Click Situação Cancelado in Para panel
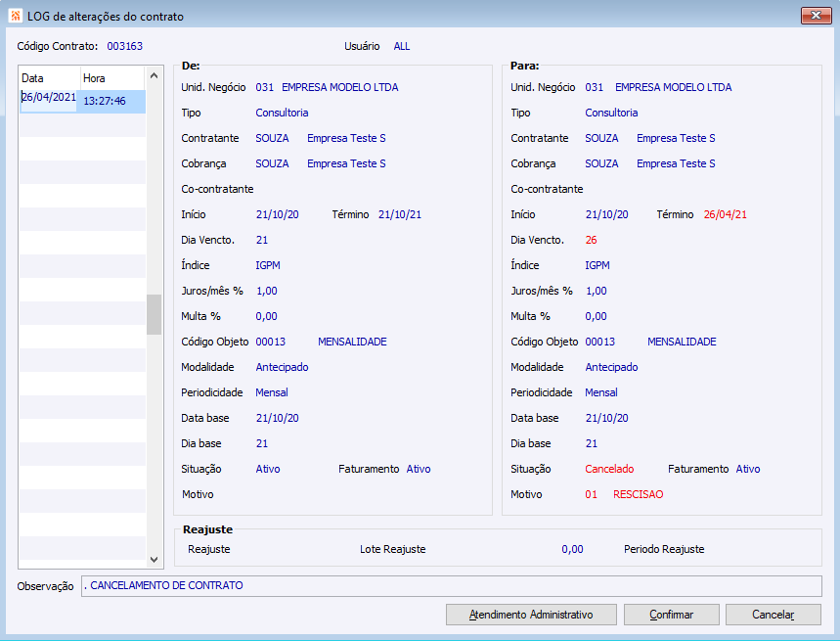This screenshot has width=840, height=641. (x=609, y=469)
